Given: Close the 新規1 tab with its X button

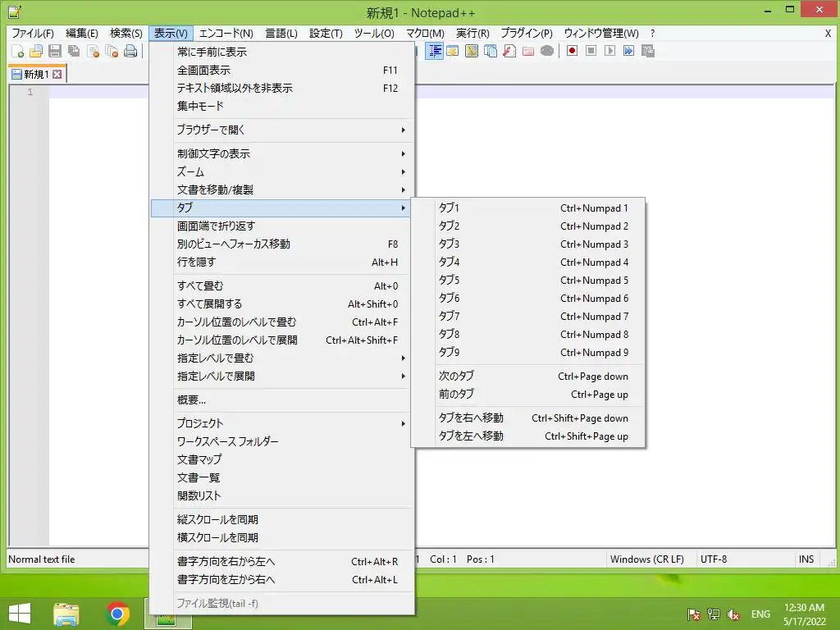Looking at the screenshot, I should point(57,74).
